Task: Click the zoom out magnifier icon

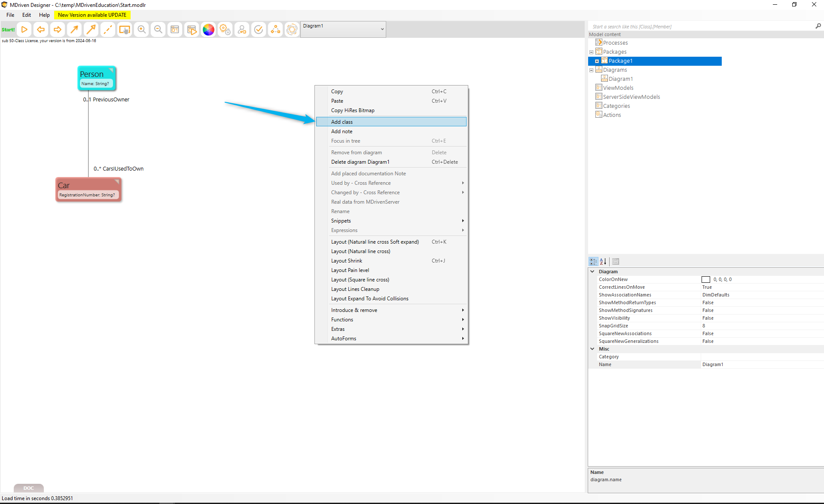Action: click(158, 30)
